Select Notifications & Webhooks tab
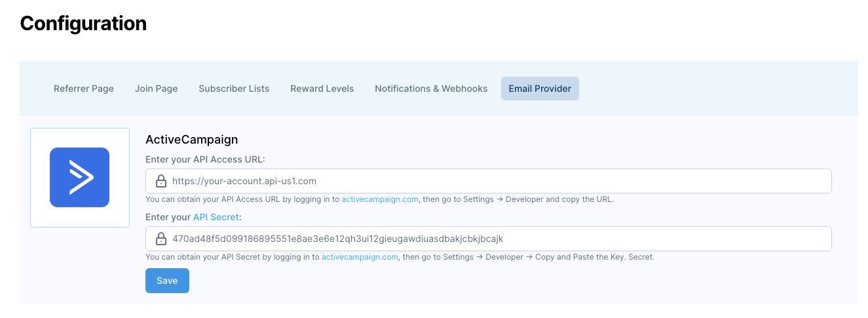Image resolution: width=868 pixels, height=318 pixels. tap(431, 89)
